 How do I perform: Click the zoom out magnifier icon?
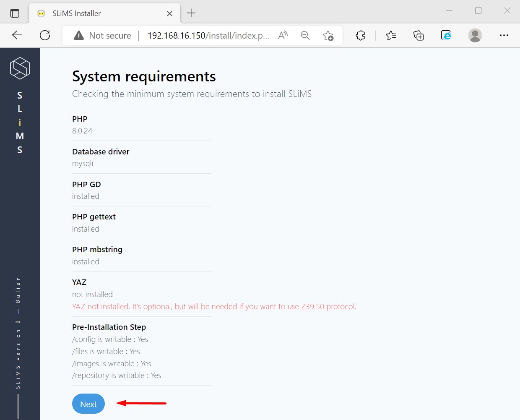pos(305,36)
